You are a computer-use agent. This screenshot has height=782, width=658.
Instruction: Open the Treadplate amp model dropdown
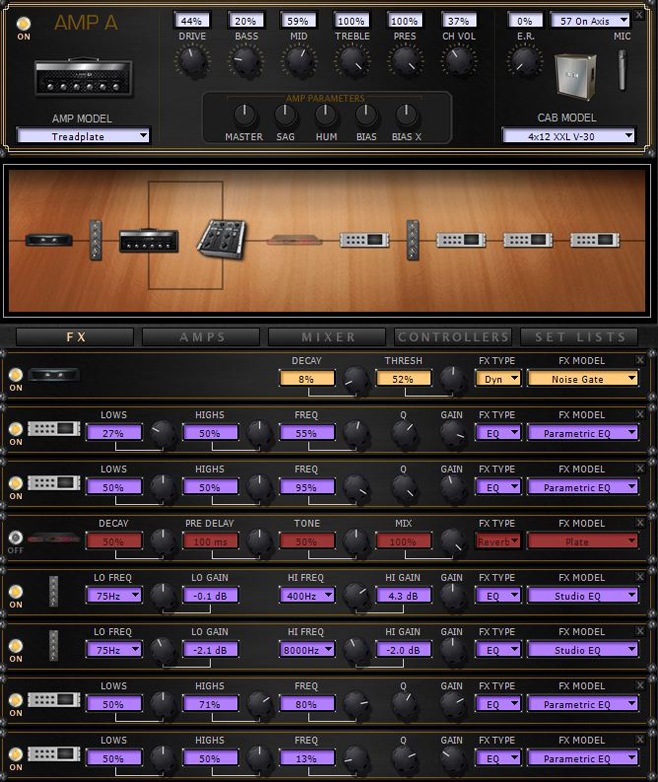point(83,136)
